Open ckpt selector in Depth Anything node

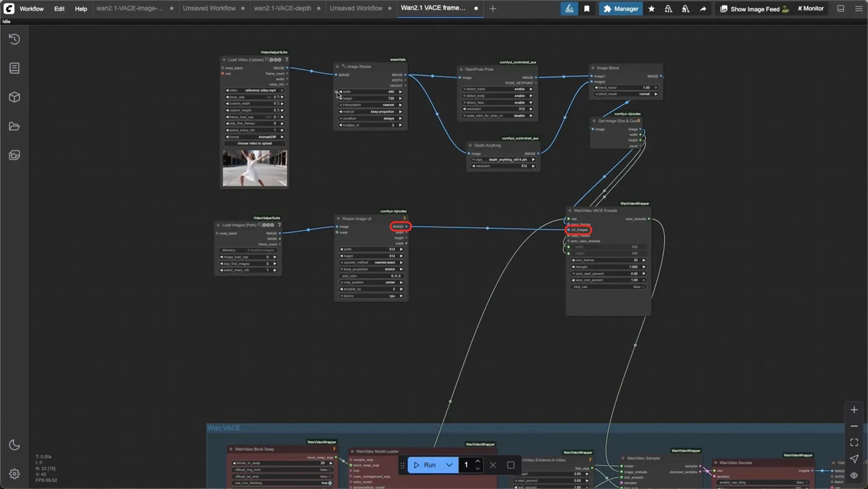click(502, 159)
